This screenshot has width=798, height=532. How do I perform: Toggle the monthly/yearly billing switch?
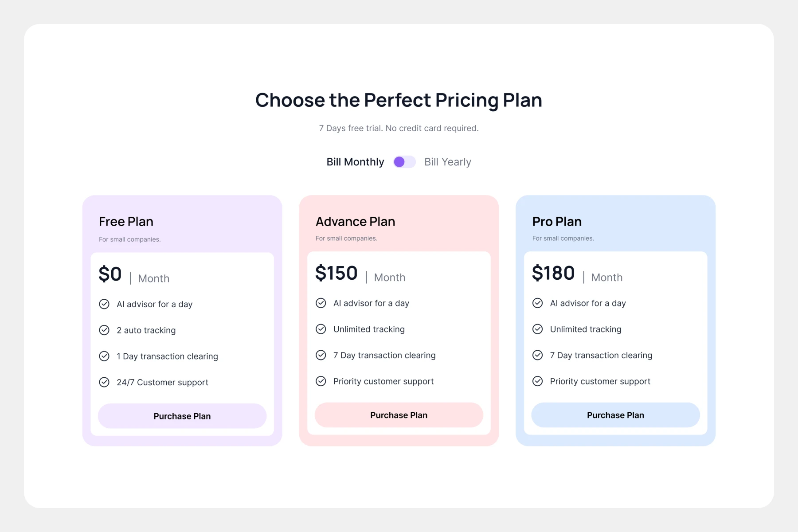[404, 162]
